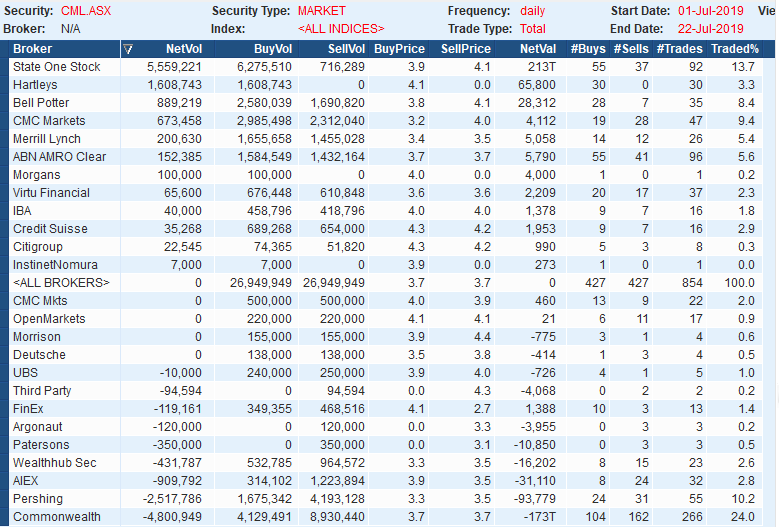Sort by #Buys column header
The height and width of the screenshot is (527, 779).
pos(588,49)
